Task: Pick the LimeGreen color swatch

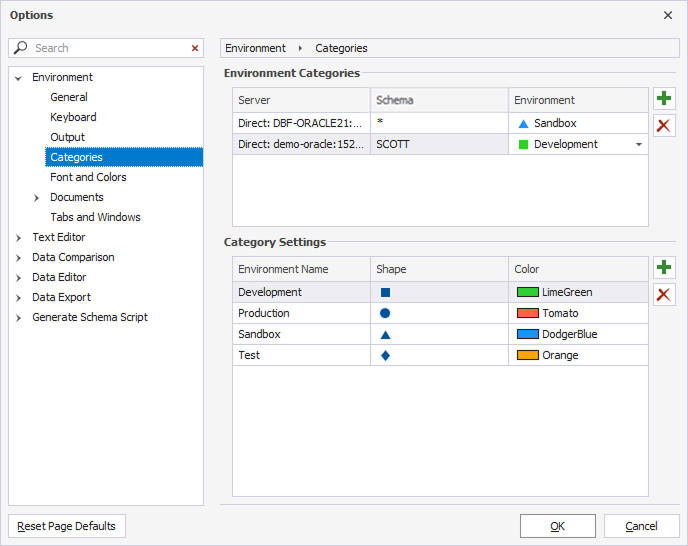Action: 527,292
